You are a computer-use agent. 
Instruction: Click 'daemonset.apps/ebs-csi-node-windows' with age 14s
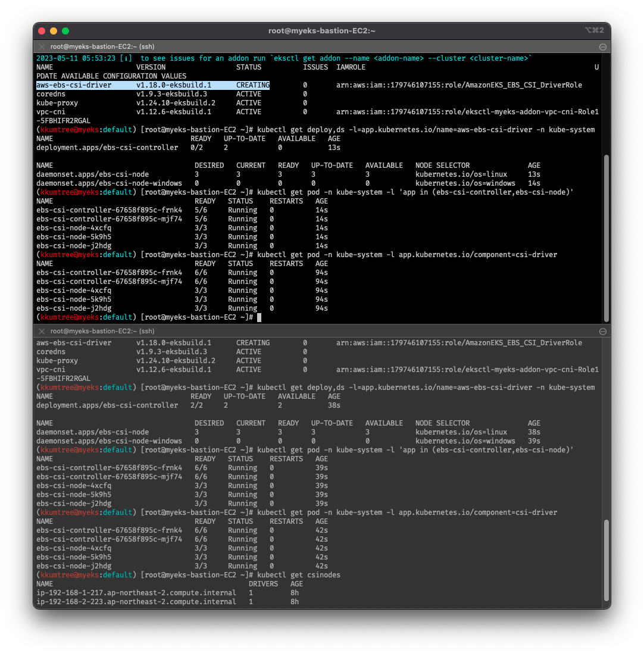tap(109, 183)
